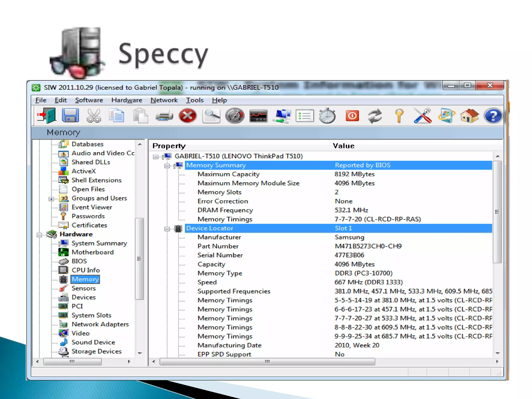
Task: Select the Memory tree item
Action: pyautogui.click(x=85, y=279)
